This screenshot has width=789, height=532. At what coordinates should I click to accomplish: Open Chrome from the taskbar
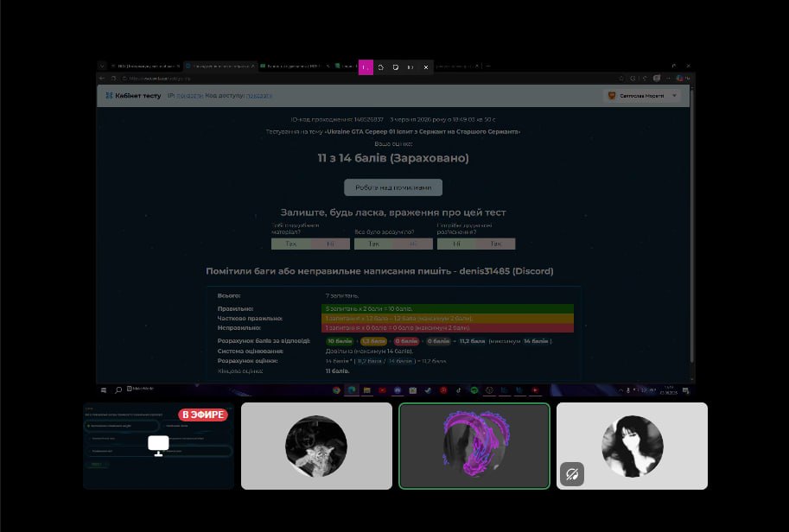click(x=336, y=390)
